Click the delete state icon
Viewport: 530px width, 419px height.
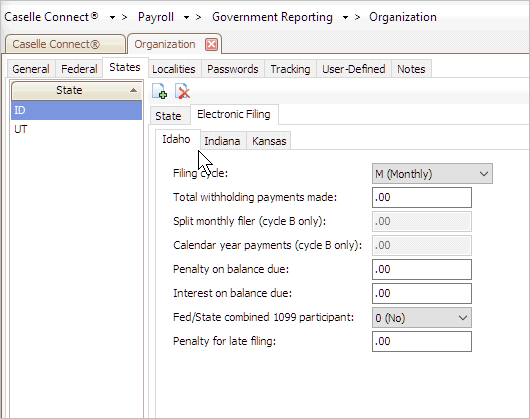tap(183, 91)
